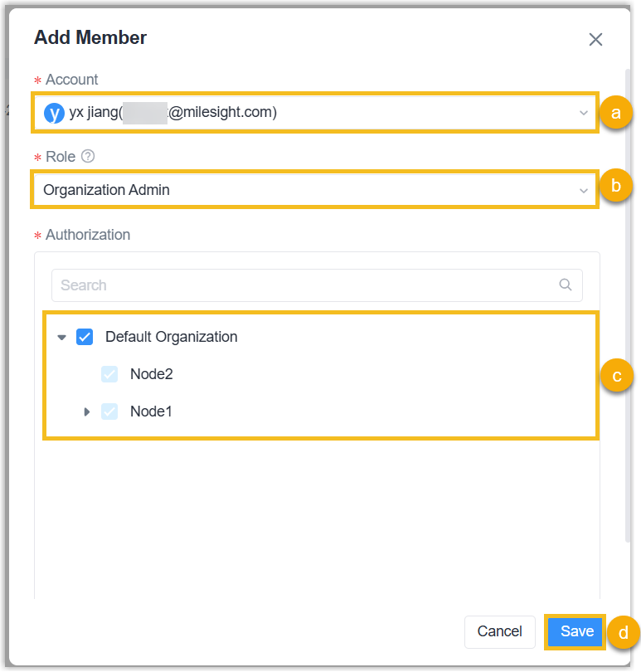Click the blue 'y' account avatar
This screenshot has height=672, width=641.
coord(54,113)
